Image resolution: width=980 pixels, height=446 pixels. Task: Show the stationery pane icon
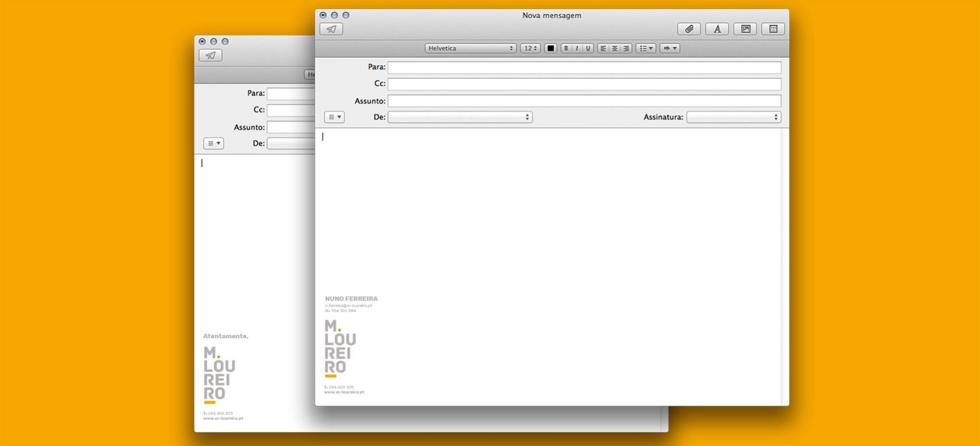tap(773, 29)
